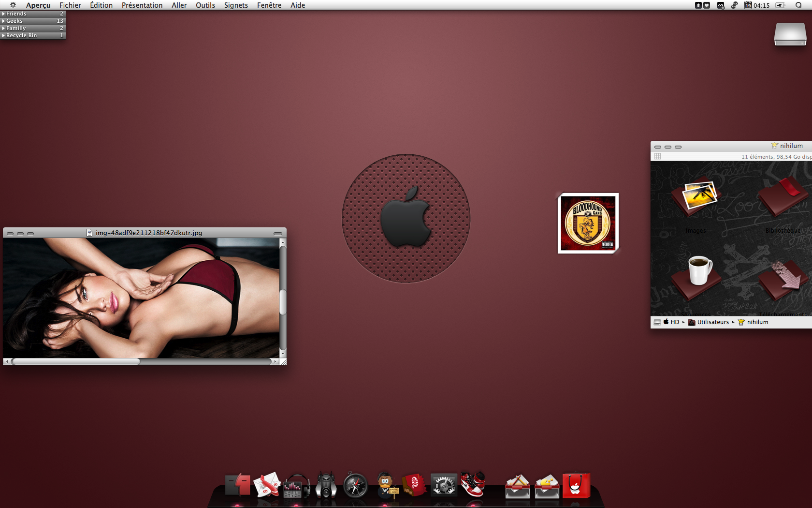Image resolution: width=812 pixels, height=508 pixels.
Task: Click the scroll down arrow in image window
Action: pyautogui.click(x=283, y=354)
